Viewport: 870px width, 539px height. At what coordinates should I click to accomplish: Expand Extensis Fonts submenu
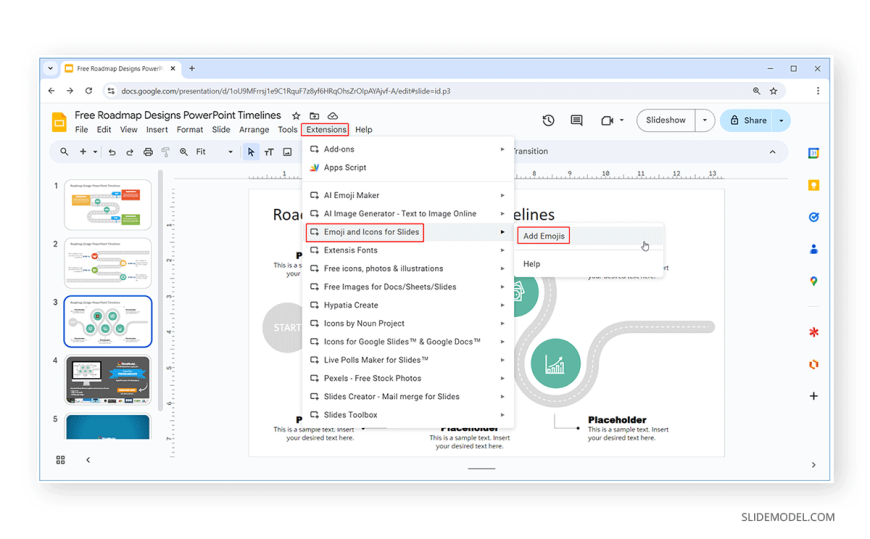pyautogui.click(x=408, y=250)
